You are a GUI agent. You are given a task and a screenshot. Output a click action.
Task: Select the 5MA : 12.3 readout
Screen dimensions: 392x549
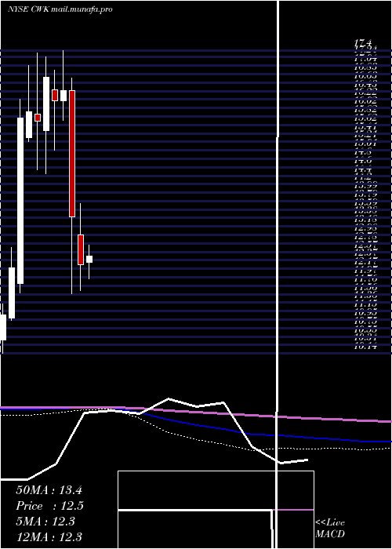[45, 522]
